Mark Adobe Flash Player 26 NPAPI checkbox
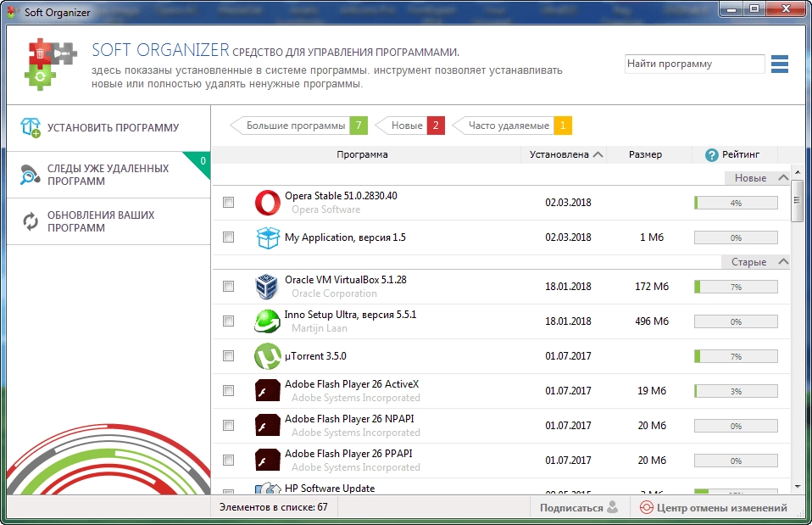The height and width of the screenshot is (525, 812). [228, 426]
